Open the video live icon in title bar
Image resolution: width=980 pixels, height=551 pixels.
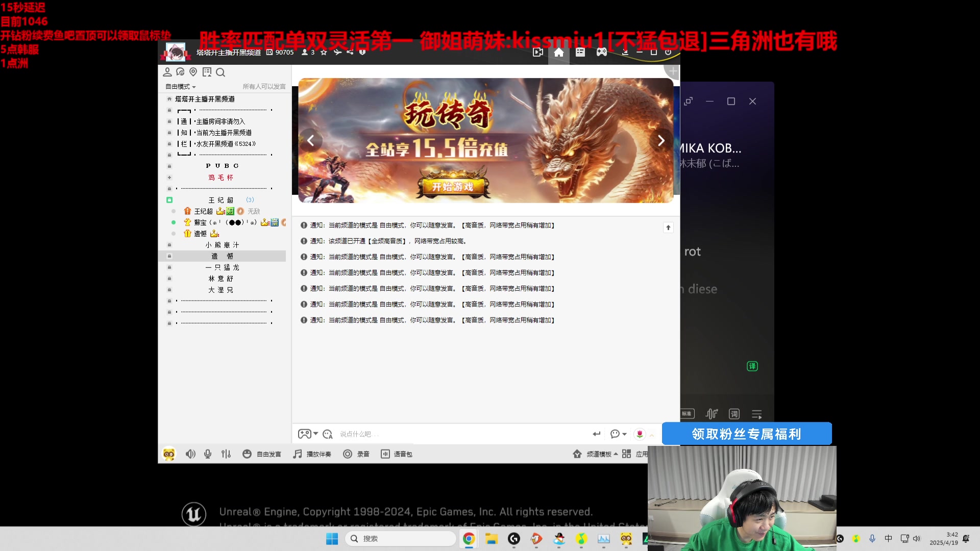[537, 52]
